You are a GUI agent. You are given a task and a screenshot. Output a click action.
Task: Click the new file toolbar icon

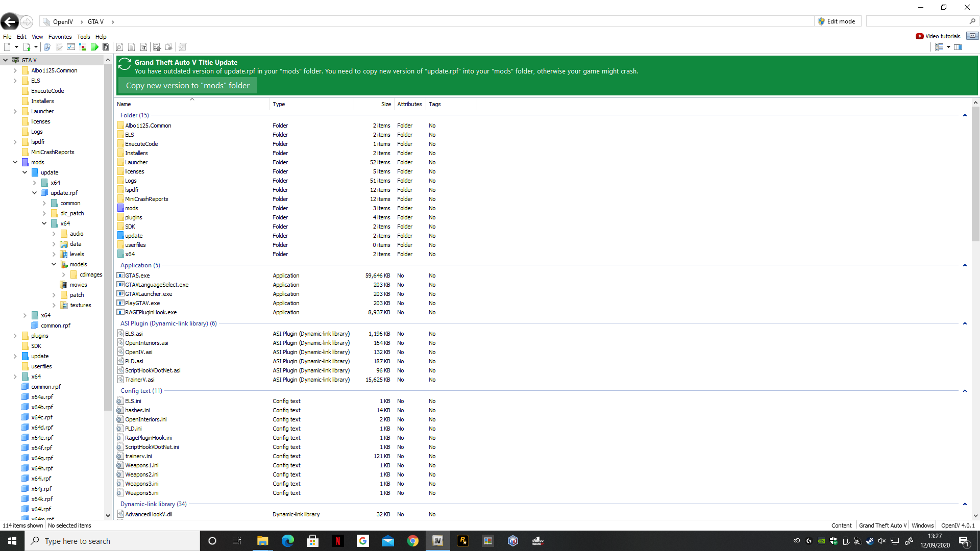pos(7,47)
